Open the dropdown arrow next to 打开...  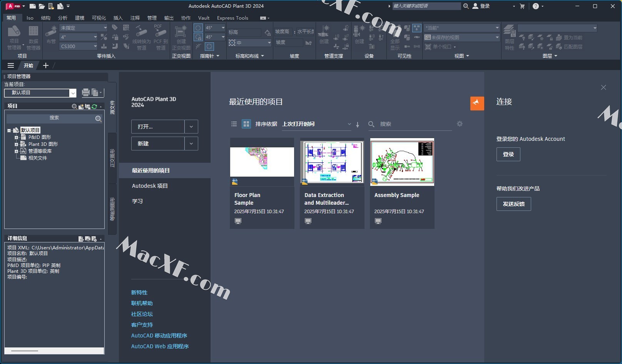coord(191,127)
